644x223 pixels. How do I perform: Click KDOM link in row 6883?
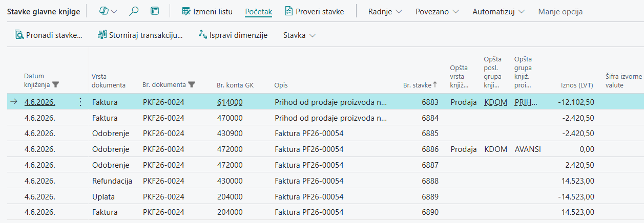click(495, 102)
